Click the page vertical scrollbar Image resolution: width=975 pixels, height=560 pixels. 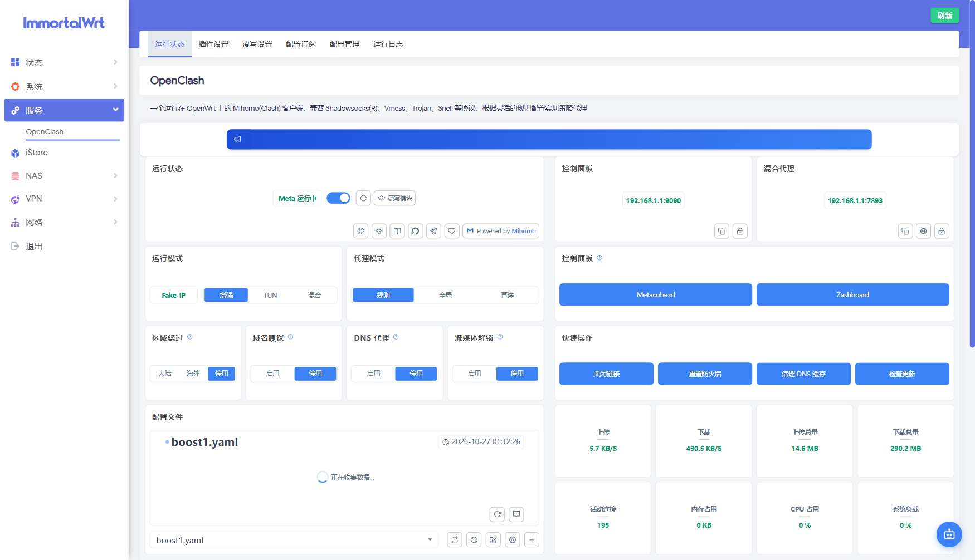(972, 174)
